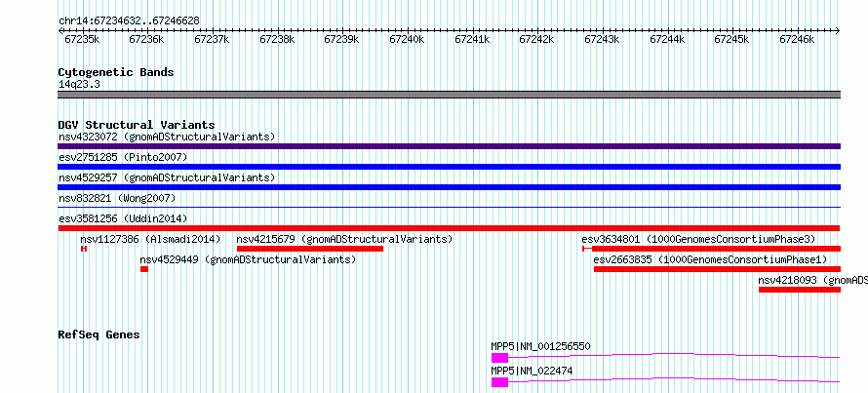Click the 67246k ruler tick label
Viewport: 868px width, 393px height.
click(x=797, y=39)
